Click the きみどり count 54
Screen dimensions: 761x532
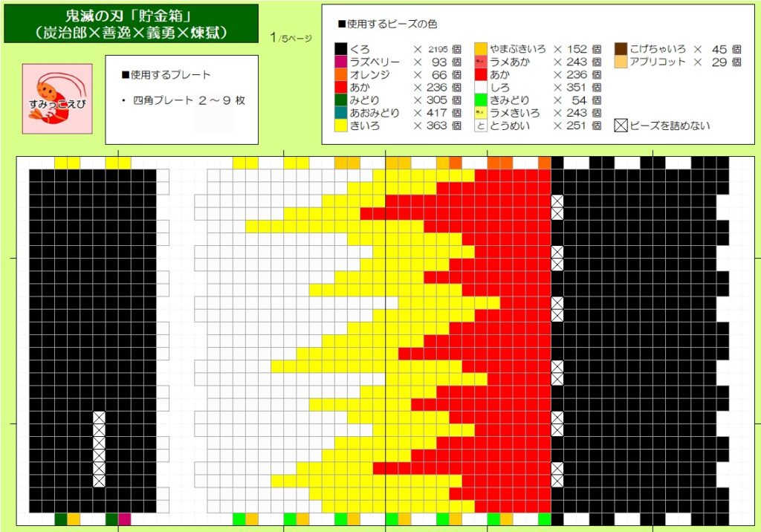coord(580,100)
